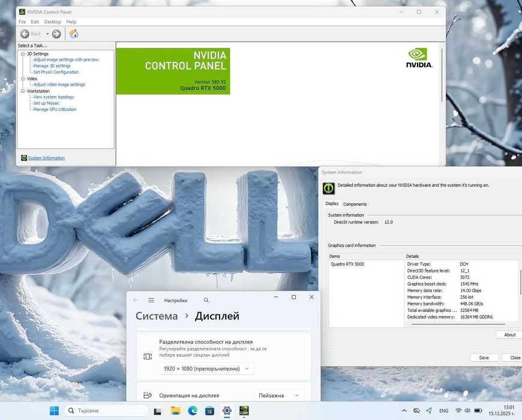This screenshot has height=420, width=522.
Task: Click the location arrow tray icon
Action: (429, 410)
